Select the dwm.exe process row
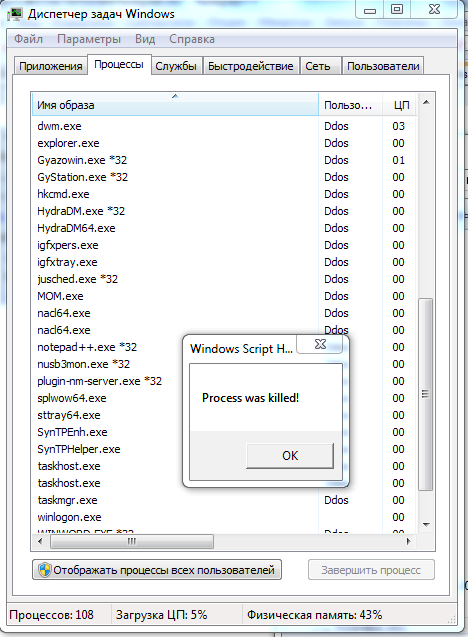This screenshot has height=637, width=468. 224,126
